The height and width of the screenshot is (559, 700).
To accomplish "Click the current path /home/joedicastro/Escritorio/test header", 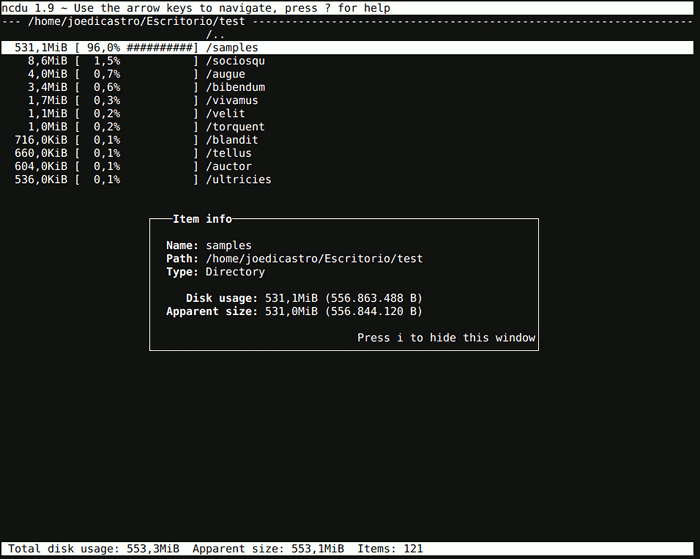I will click(136, 21).
